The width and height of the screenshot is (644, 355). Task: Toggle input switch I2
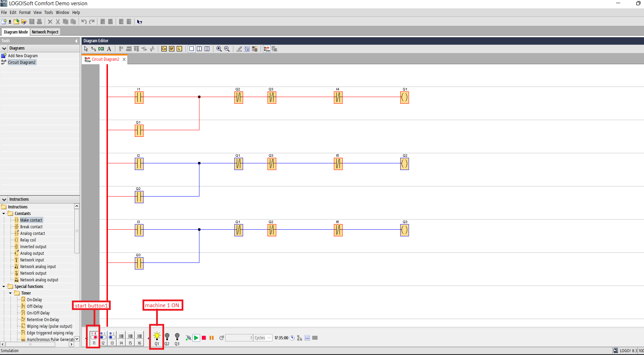click(x=103, y=337)
